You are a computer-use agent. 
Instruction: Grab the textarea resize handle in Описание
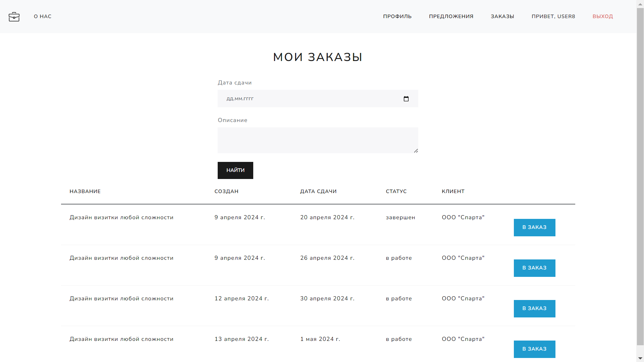point(416,151)
